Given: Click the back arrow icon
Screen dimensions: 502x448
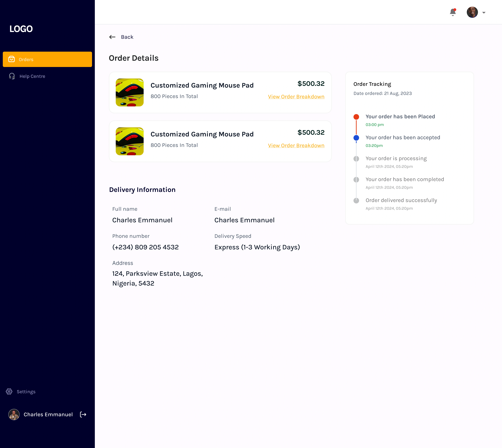Looking at the screenshot, I should click(x=112, y=37).
